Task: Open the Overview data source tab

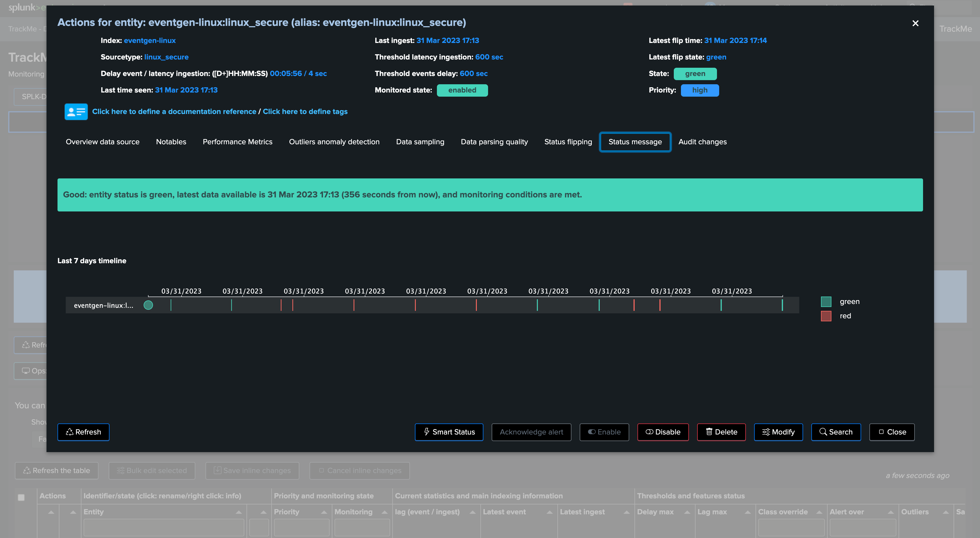Action: coord(103,142)
